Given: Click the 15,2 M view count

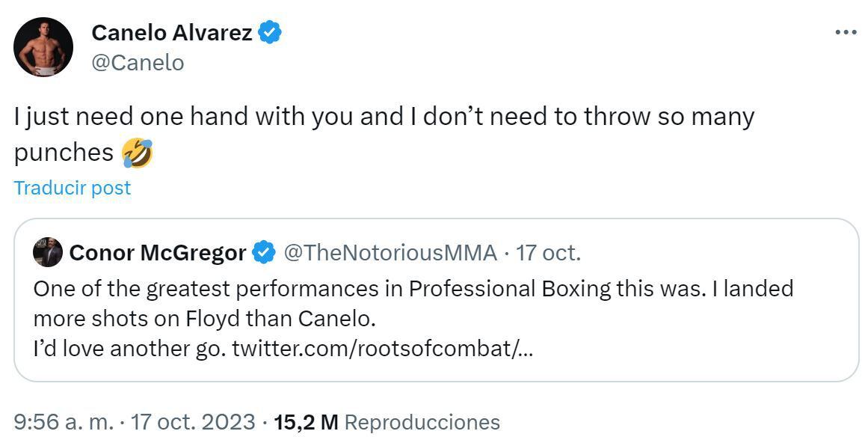Looking at the screenshot, I should 307,422.
